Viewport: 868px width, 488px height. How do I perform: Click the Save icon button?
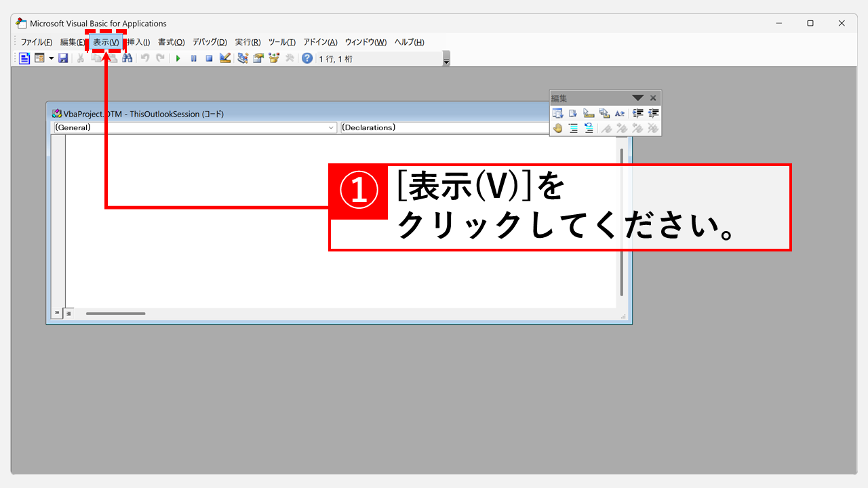point(63,58)
